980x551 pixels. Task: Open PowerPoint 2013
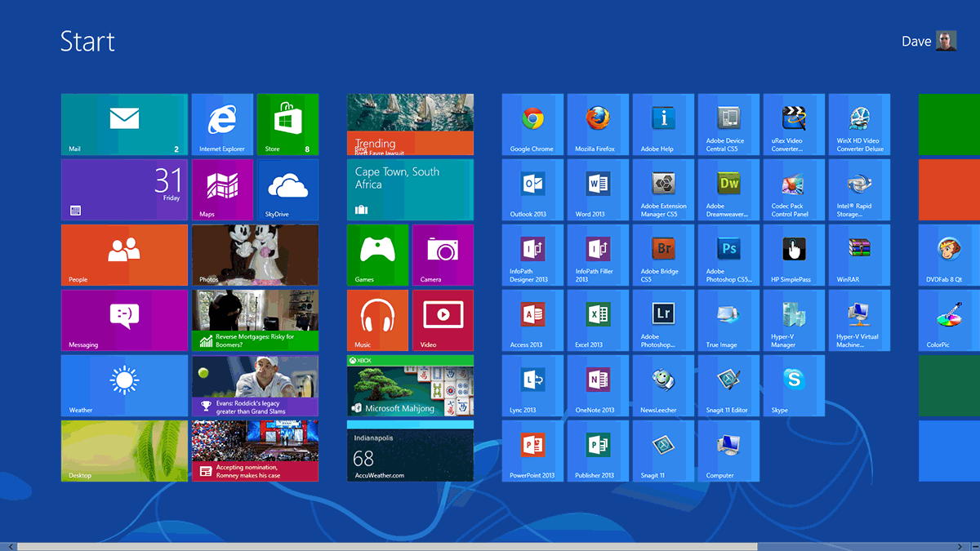[x=532, y=451]
